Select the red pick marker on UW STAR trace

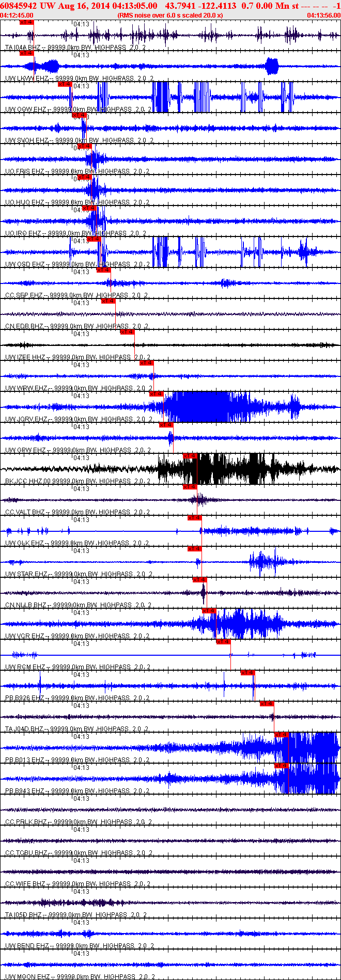pyautogui.click(x=195, y=548)
